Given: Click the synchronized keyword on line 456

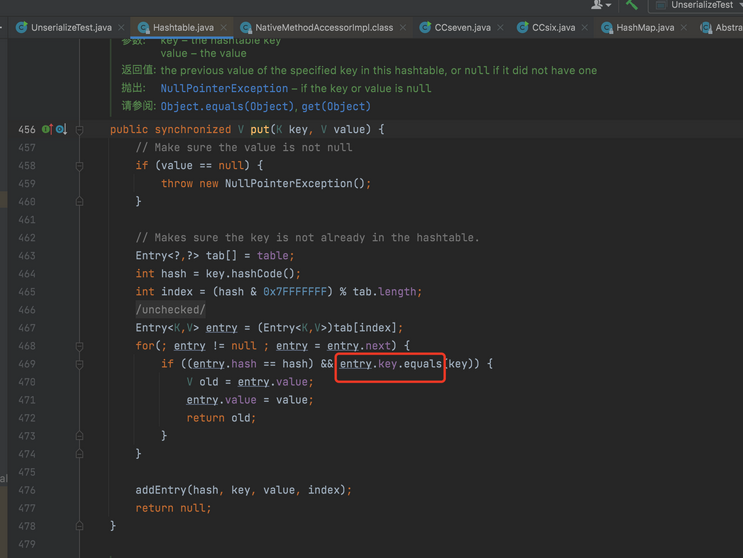Looking at the screenshot, I should point(193,129).
